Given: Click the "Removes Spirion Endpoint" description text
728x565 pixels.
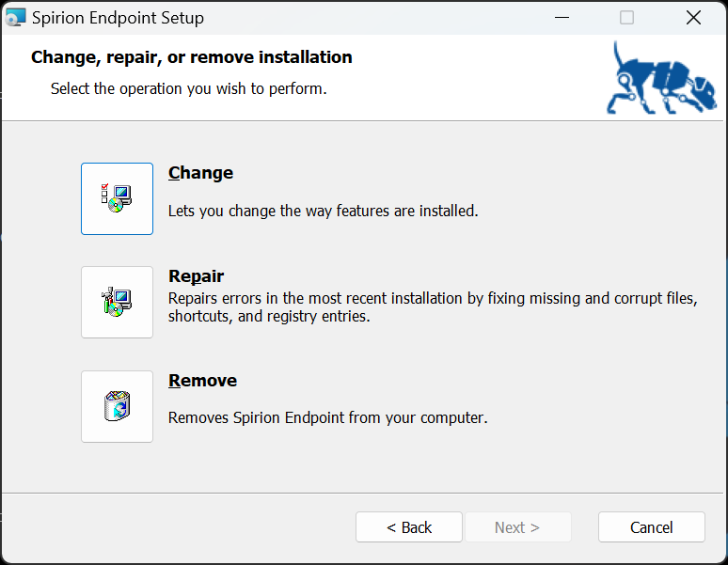Looking at the screenshot, I should (x=327, y=417).
